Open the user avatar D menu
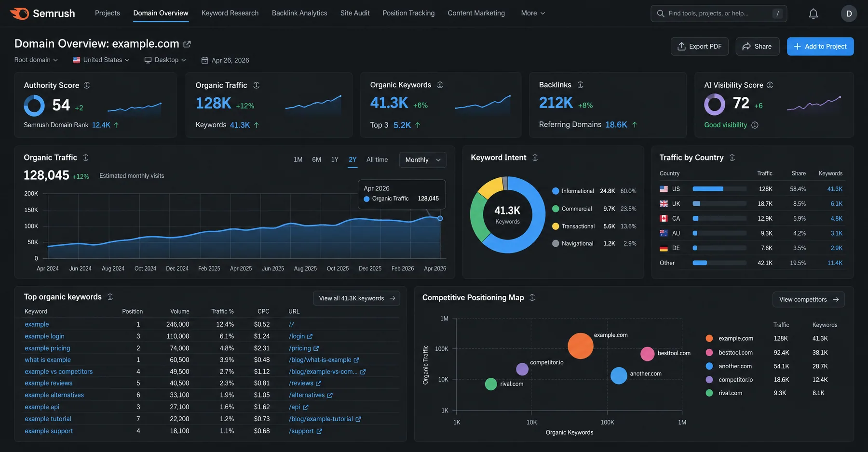The image size is (868, 452). pyautogui.click(x=849, y=13)
